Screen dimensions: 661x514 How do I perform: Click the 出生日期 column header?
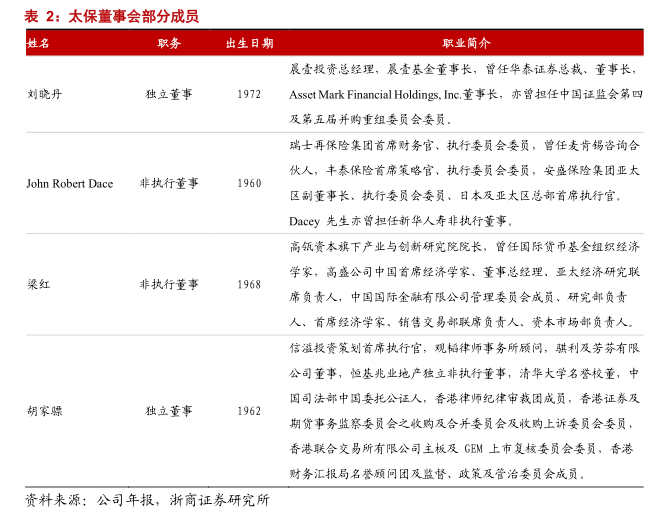click(x=249, y=44)
